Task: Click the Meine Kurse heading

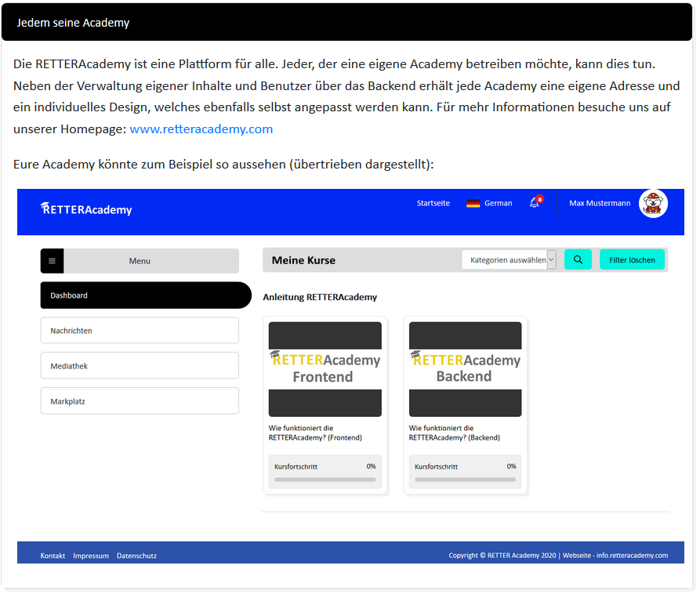Action: [303, 260]
